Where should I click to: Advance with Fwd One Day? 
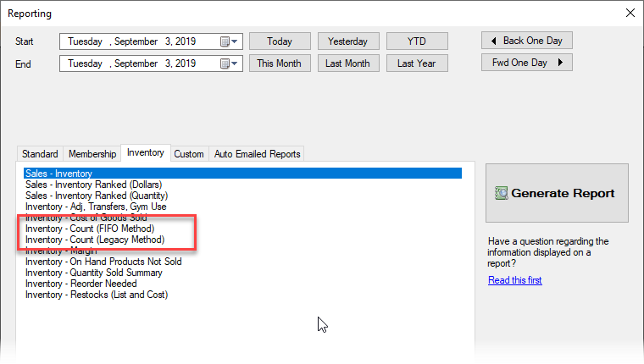527,63
